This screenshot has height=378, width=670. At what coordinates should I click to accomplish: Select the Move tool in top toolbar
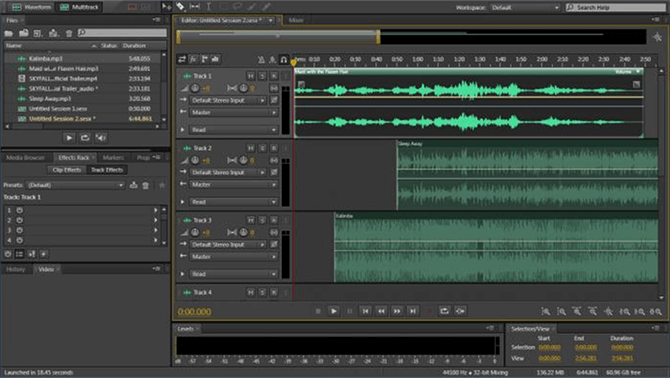pos(166,7)
